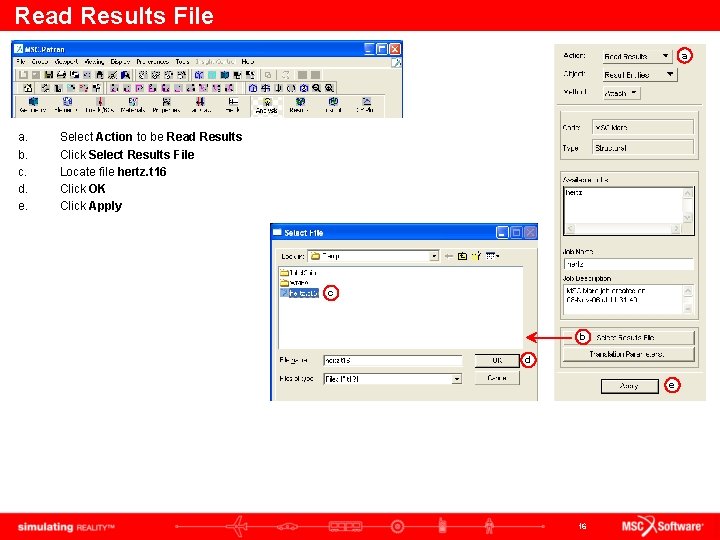
Task: Open the XY Plot application in Patran
Action: [x=366, y=105]
